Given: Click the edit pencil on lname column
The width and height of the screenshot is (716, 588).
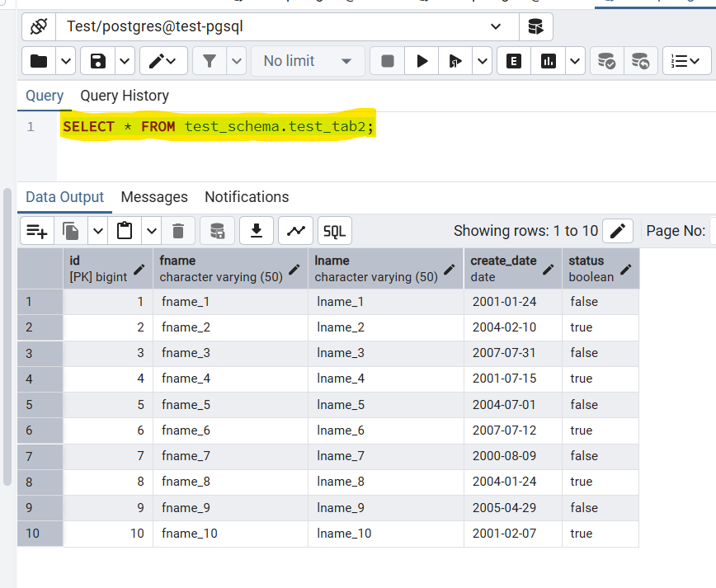Looking at the screenshot, I should tap(450, 270).
